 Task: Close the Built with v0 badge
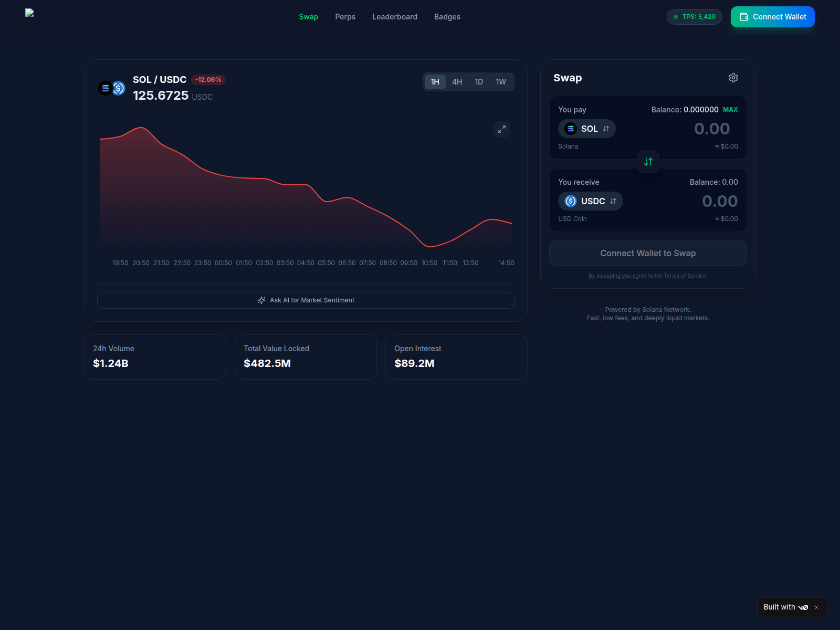[x=816, y=607]
